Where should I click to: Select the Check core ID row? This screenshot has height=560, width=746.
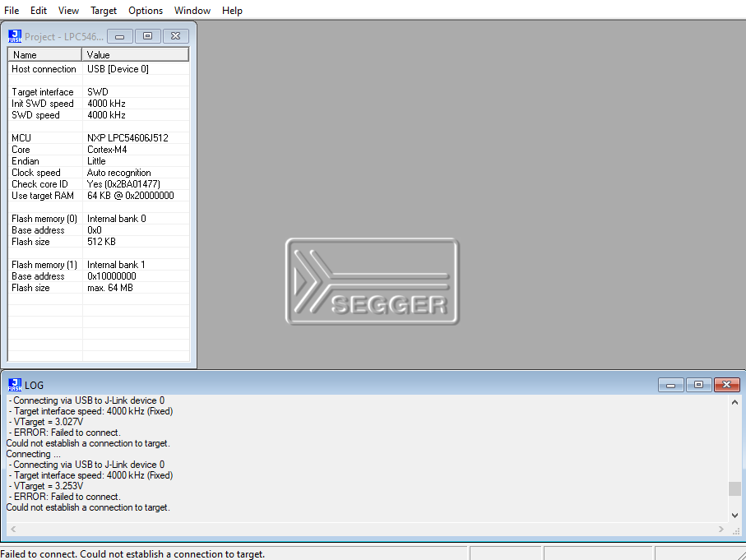click(99, 183)
